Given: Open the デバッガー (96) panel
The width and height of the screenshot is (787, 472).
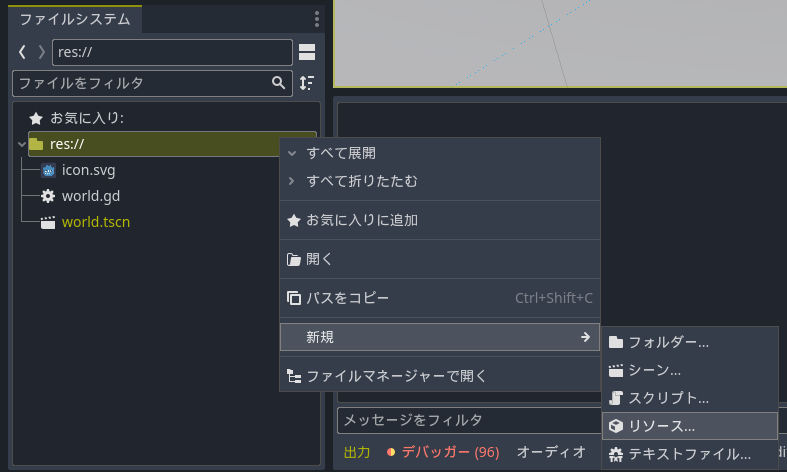Looking at the screenshot, I should click(444, 452).
